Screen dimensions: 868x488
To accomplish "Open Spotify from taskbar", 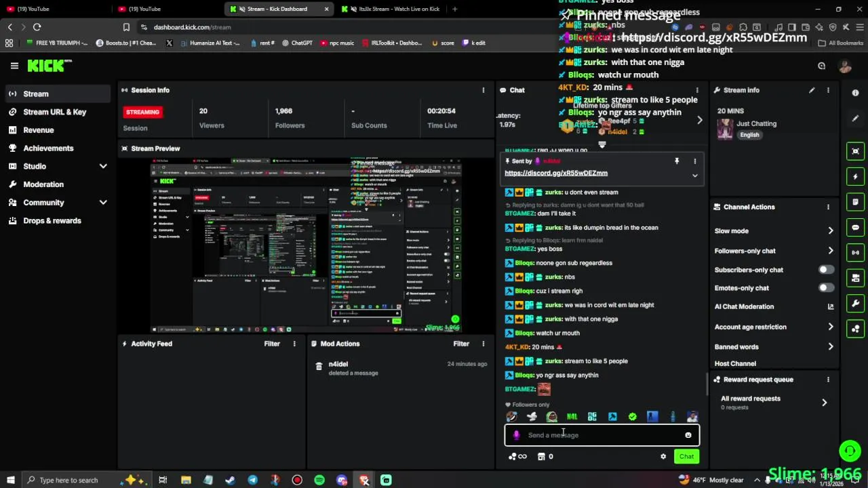I will click(x=319, y=480).
